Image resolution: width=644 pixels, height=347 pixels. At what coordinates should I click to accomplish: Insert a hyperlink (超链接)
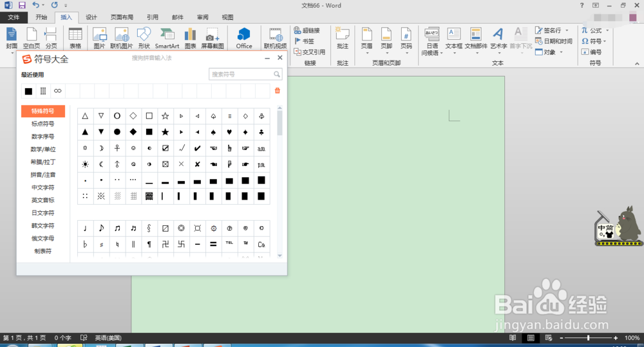(x=307, y=30)
